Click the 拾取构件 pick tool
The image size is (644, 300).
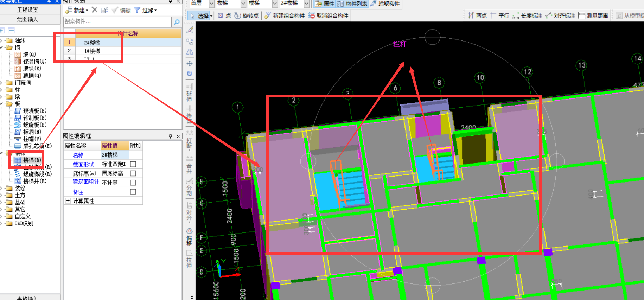[385, 4]
